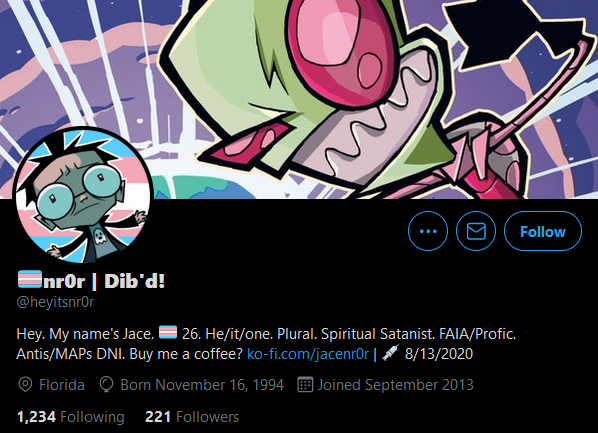The image size is (598, 433).
Task: Click the @heyitsnr0r handle text
Action: click(55, 302)
